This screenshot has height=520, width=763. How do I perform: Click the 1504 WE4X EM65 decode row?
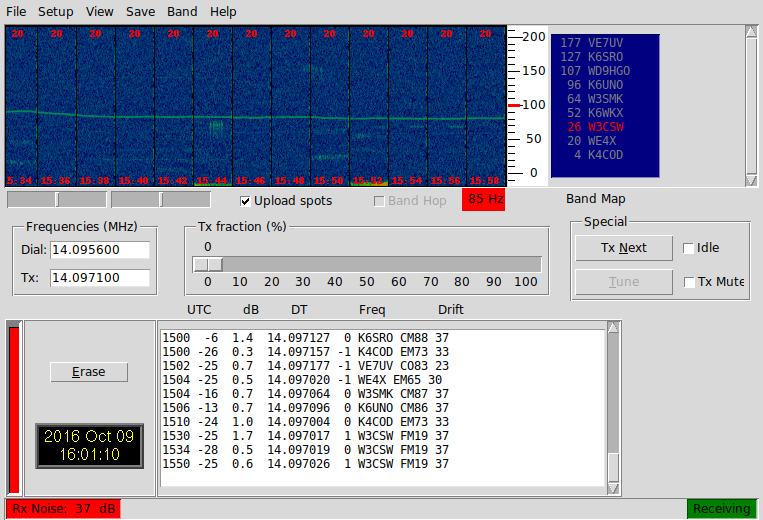coord(302,380)
